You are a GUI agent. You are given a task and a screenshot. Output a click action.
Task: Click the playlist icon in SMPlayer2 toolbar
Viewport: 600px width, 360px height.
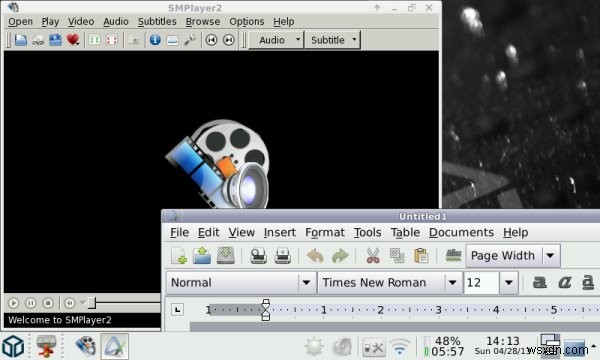point(173,40)
